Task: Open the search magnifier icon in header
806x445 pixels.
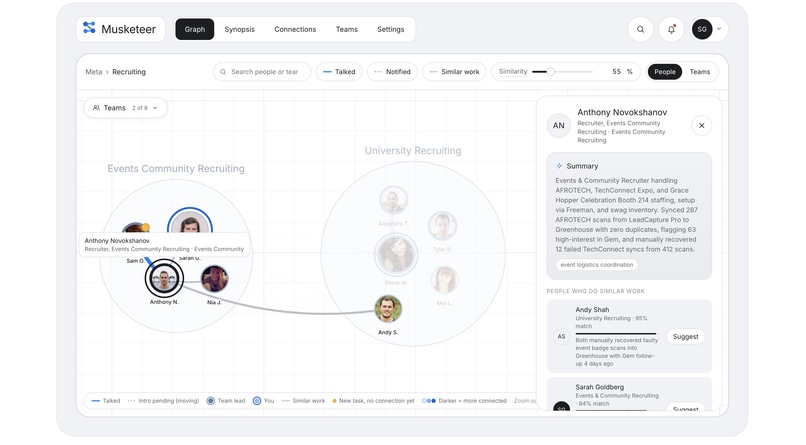Action: pyautogui.click(x=640, y=29)
